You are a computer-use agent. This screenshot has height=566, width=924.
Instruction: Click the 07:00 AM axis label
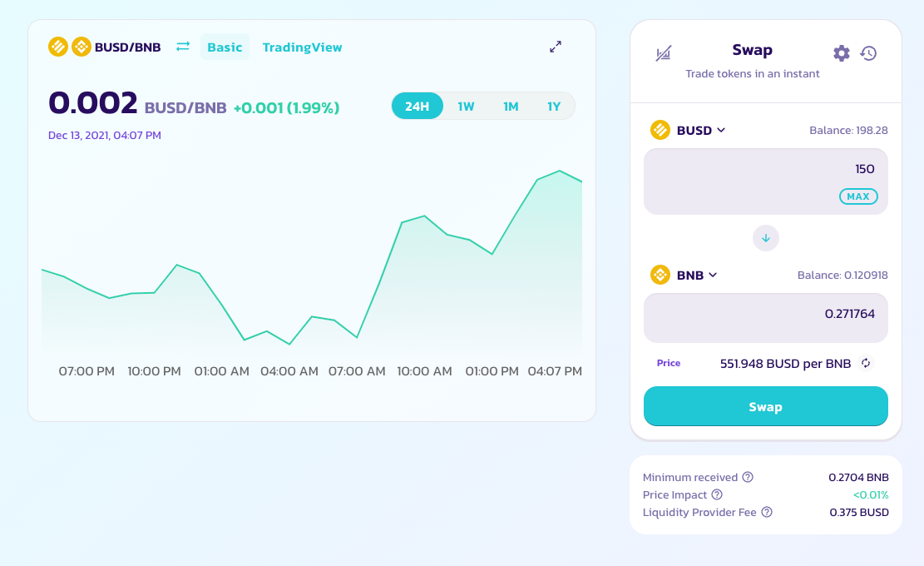[357, 371]
